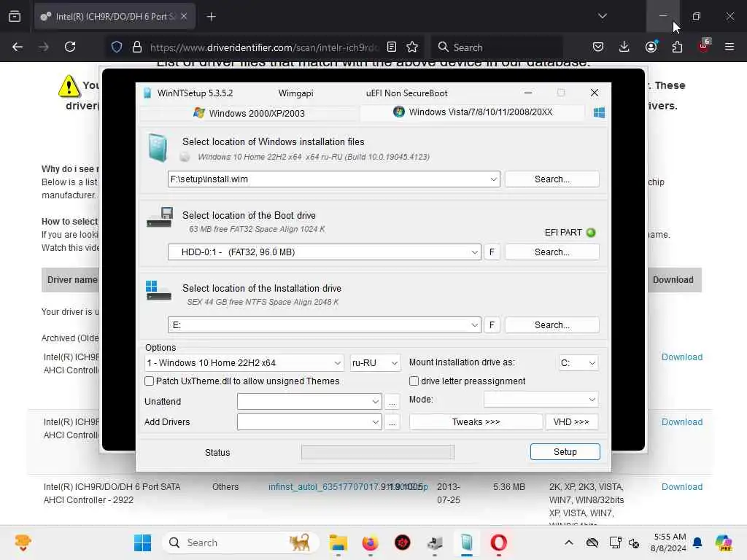The width and height of the screenshot is (747, 560).
Task: Open the site padlock information
Action: coord(137,47)
